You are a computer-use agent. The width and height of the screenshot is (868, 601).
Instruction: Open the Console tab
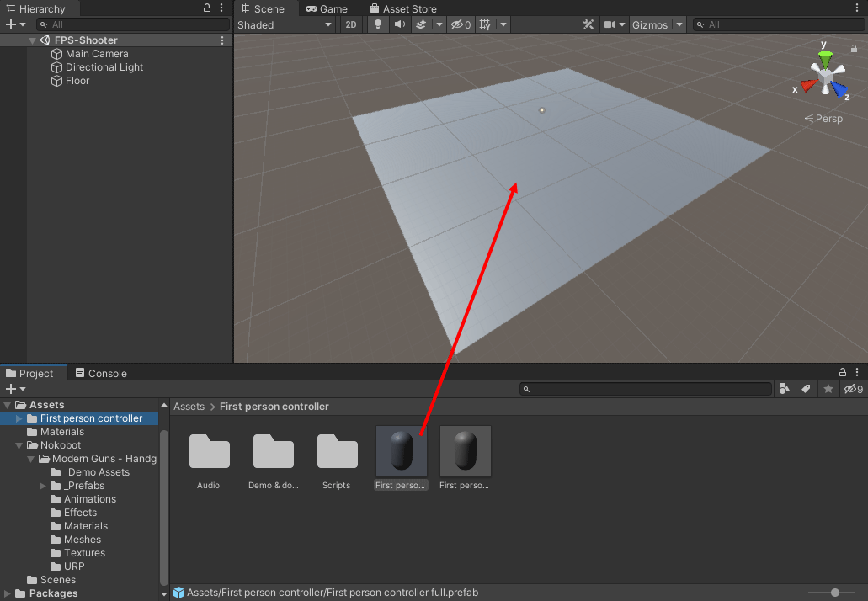point(101,373)
